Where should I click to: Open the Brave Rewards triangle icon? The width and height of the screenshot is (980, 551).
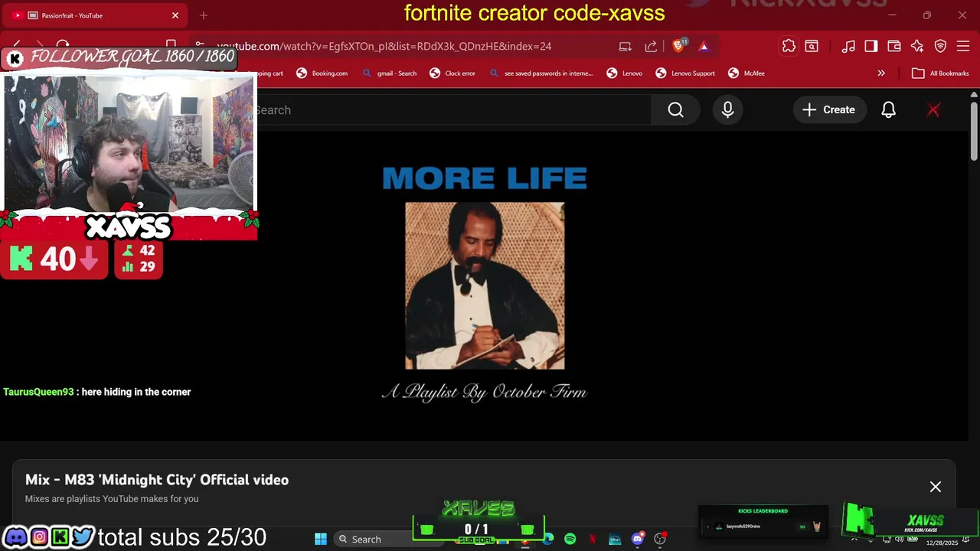click(x=704, y=46)
